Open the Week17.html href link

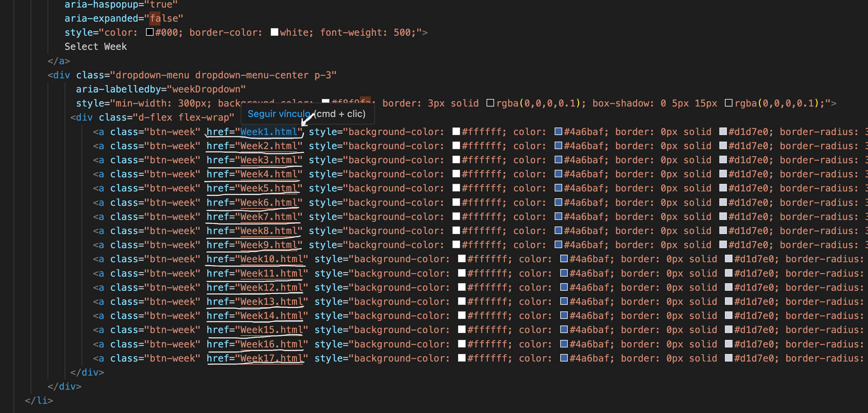271,358
